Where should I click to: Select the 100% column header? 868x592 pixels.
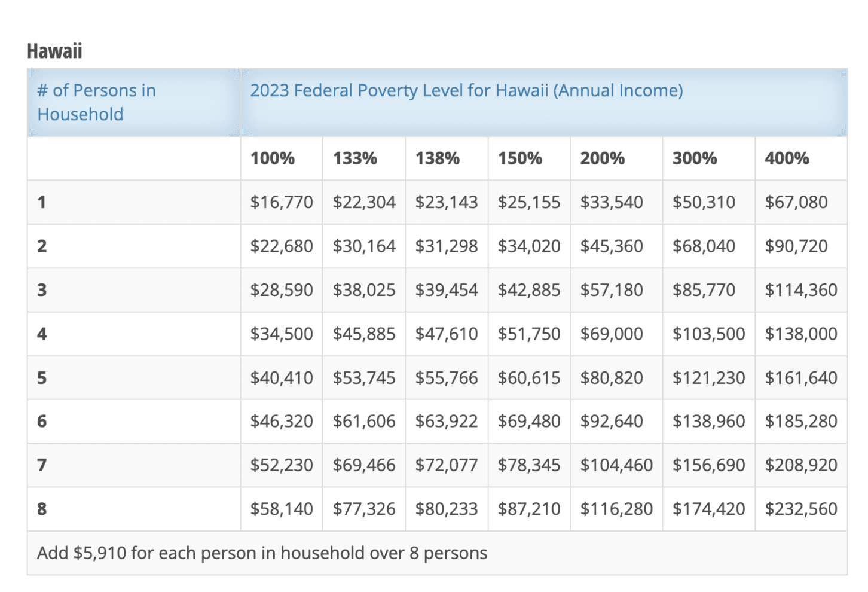click(x=273, y=158)
